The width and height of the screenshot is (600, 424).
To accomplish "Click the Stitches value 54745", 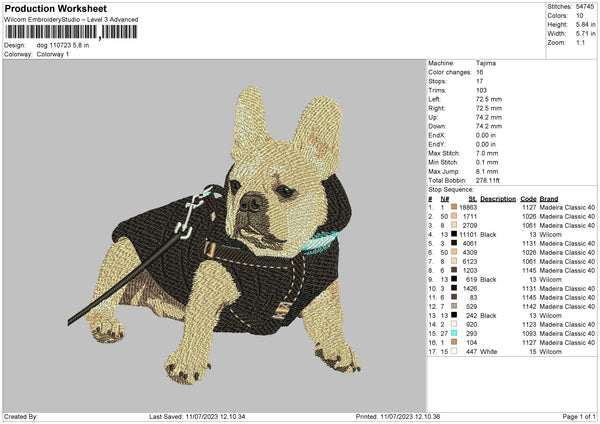I will pyautogui.click(x=585, y=5).
